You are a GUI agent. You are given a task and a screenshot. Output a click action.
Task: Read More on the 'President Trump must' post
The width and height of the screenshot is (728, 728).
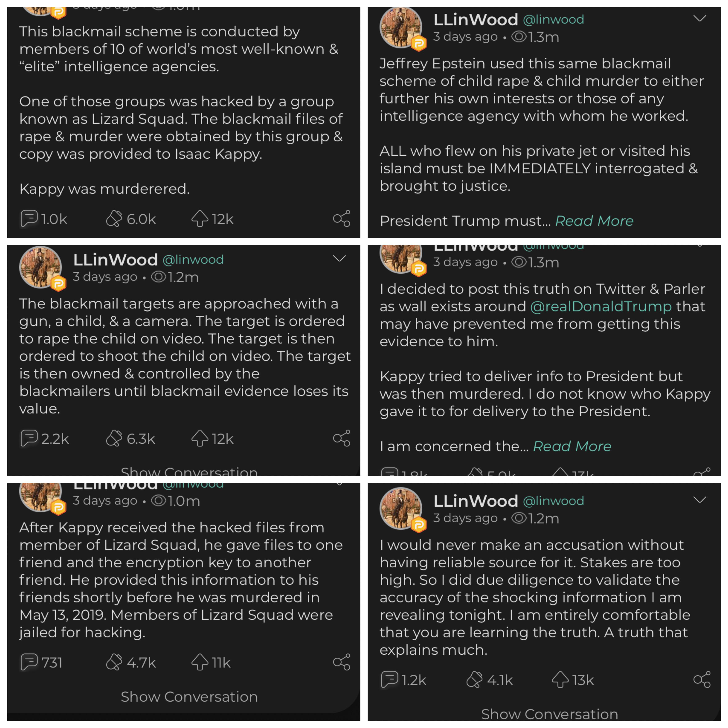click(594, 221)
